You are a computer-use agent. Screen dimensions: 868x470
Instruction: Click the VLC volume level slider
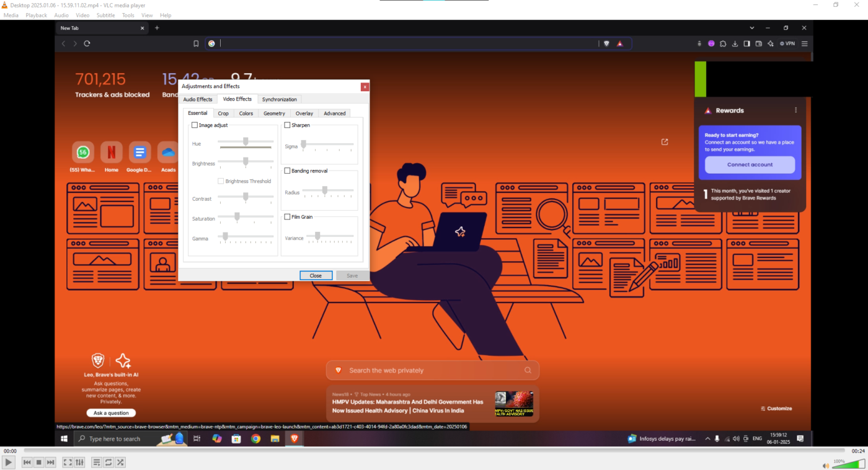(x=848, y=464)
